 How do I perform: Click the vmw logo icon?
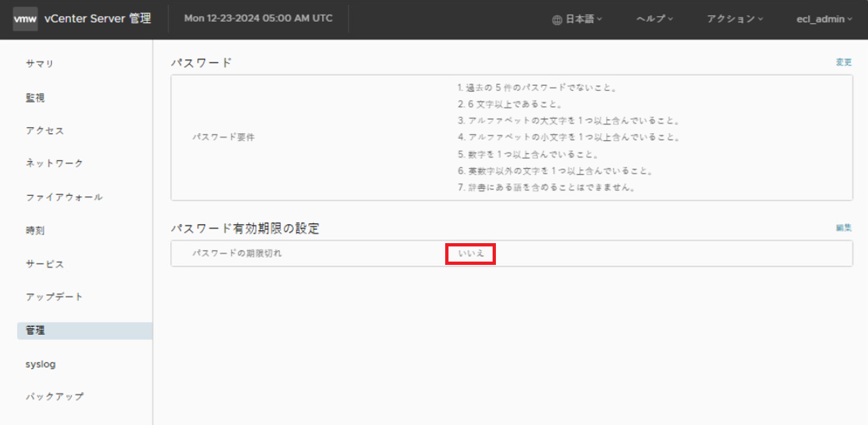[25, 19]
